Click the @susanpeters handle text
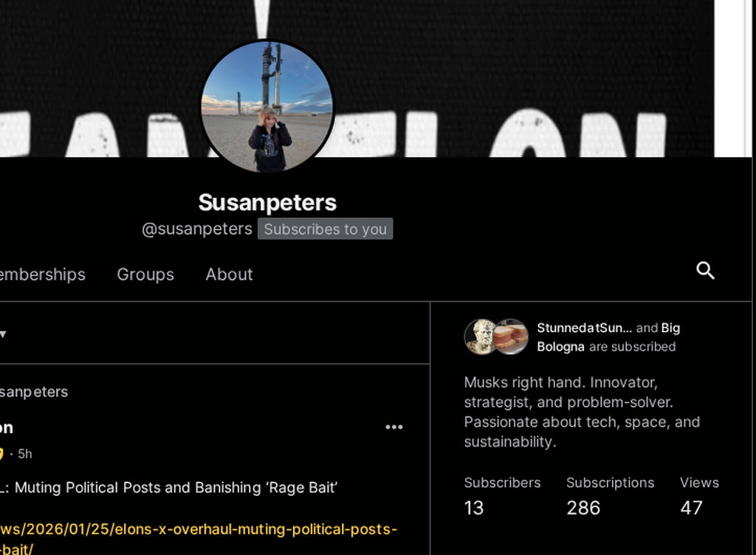The image size is (756, 555). tap(196, 229)
